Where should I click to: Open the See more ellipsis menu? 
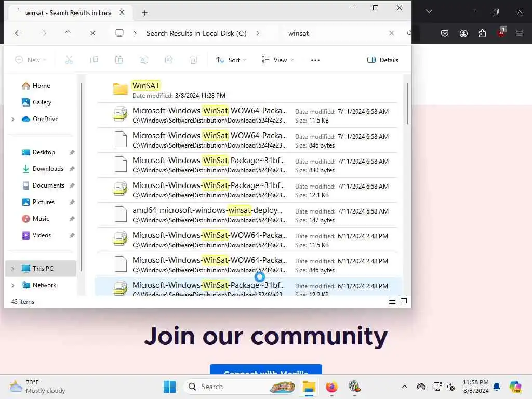(315, 60)
